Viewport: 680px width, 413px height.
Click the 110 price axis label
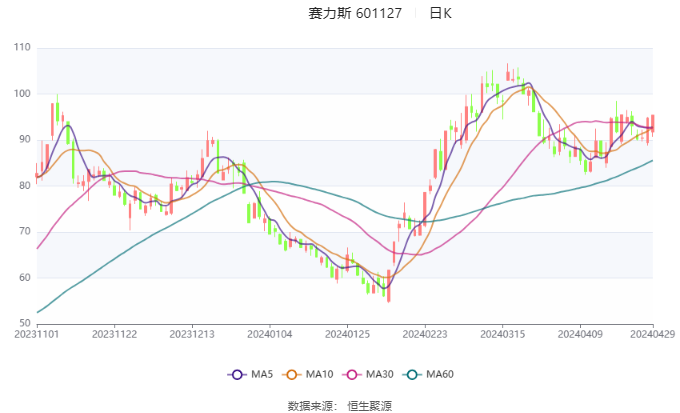pos(22,48)
